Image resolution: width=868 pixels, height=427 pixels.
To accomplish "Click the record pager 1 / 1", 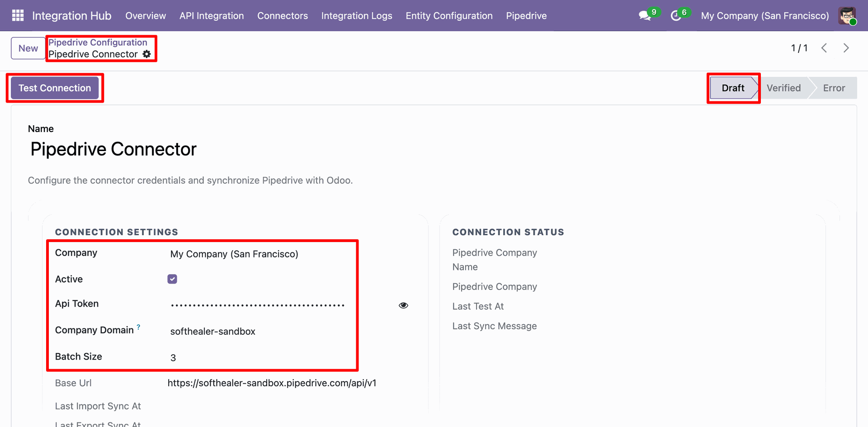I will point(799,48).
